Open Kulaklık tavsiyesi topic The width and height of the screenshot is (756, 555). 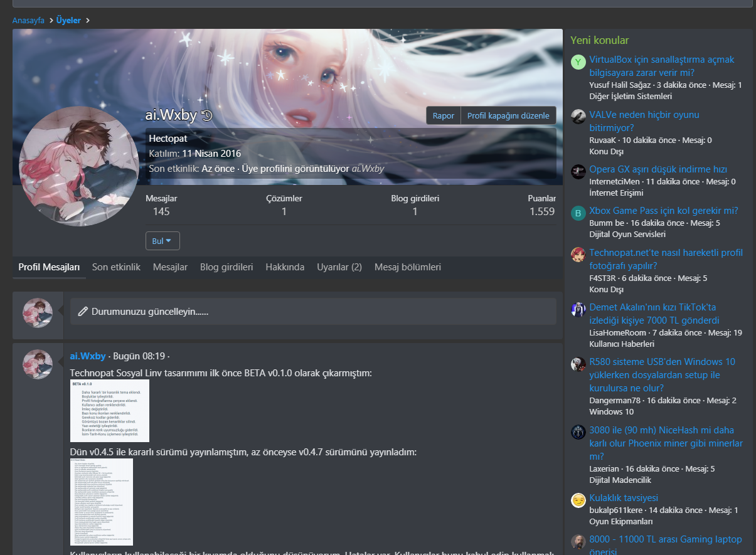(x=624, y=498)
